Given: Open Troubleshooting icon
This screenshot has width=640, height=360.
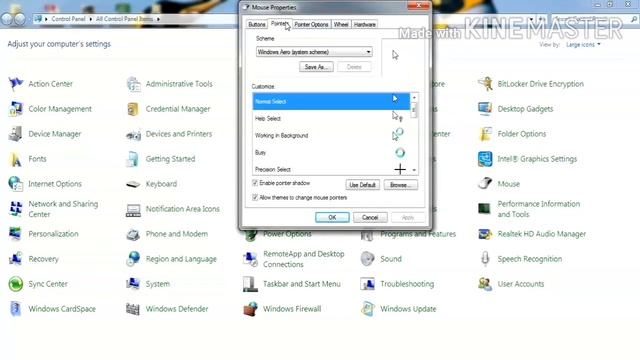Looking at the screenshot, I should click(367, 284).
